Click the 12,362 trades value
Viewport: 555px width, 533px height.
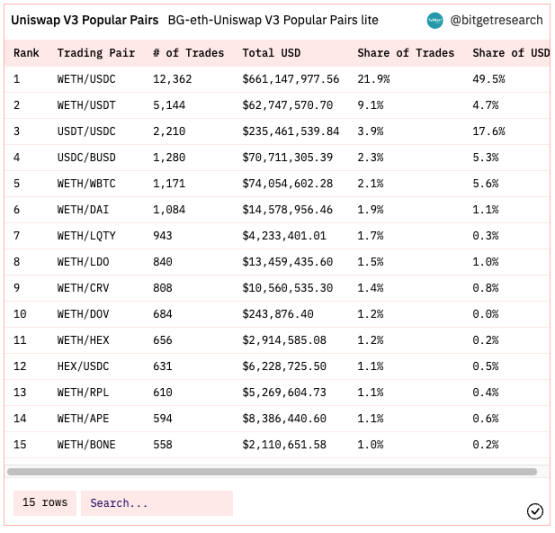[x=172, y=79]
